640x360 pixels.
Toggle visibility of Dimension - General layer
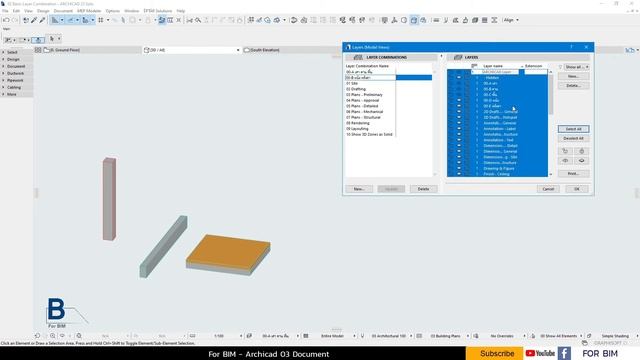click(459, 151)
